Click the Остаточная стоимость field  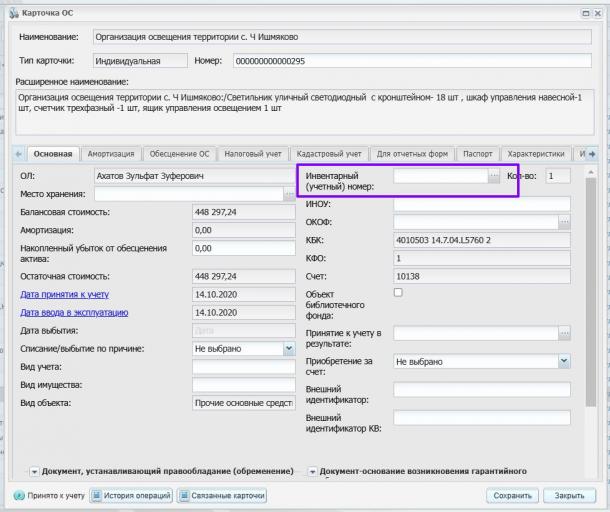pyautogui.click(x=244, y=276)
